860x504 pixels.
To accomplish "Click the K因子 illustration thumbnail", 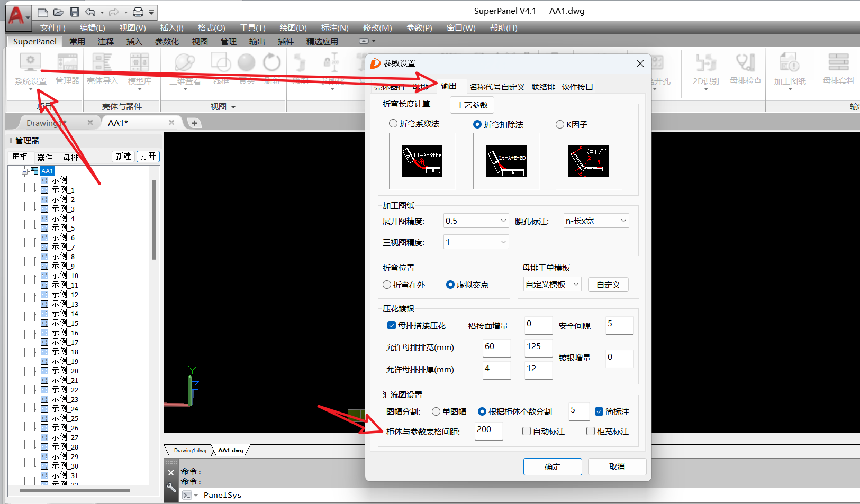I will [x=589, y=161].
